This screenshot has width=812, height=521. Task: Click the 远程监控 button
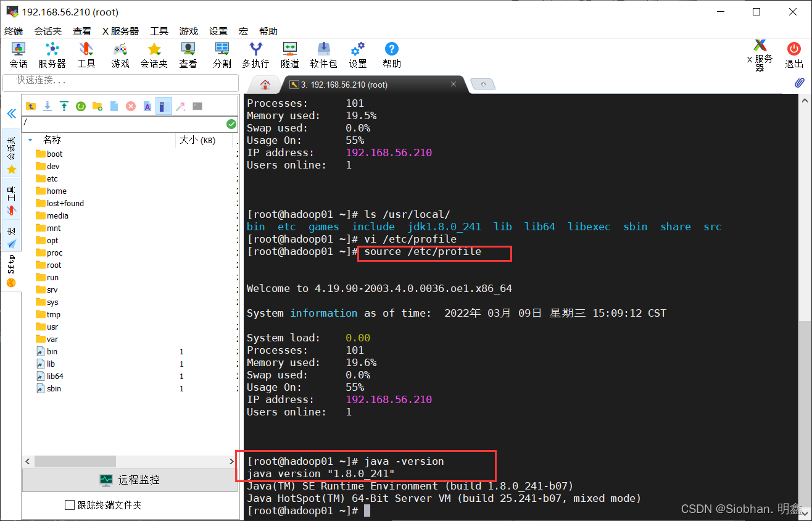130,480
